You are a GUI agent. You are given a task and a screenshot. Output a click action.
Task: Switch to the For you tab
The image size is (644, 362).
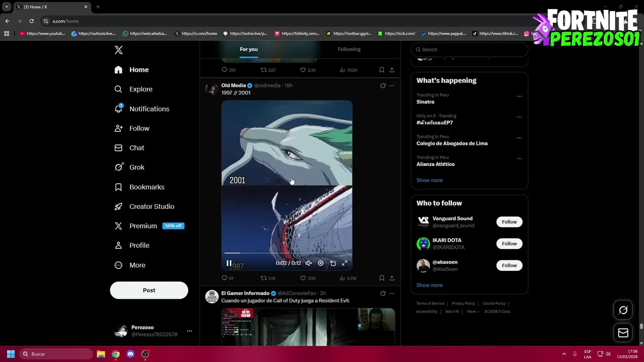tap(249, 49)
